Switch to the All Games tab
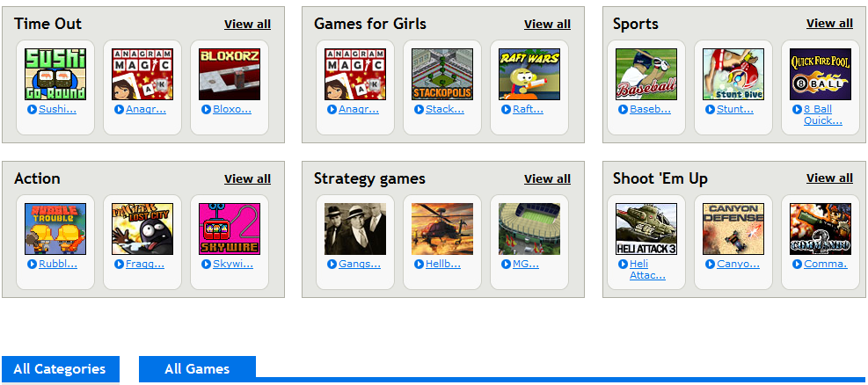The height and width of the screenshot is (385, 868). point(197,369)
